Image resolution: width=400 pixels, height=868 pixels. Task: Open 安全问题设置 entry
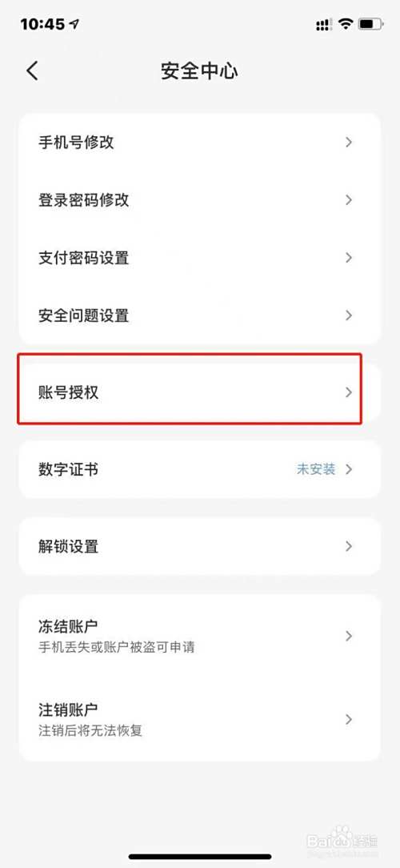[x=200, y=315]
